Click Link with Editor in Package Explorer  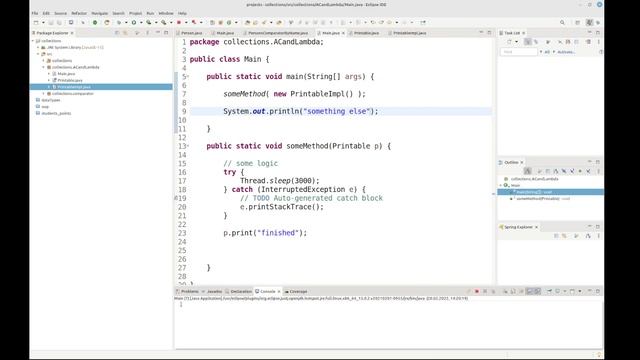pyautogui.click(x=125, y=33)
